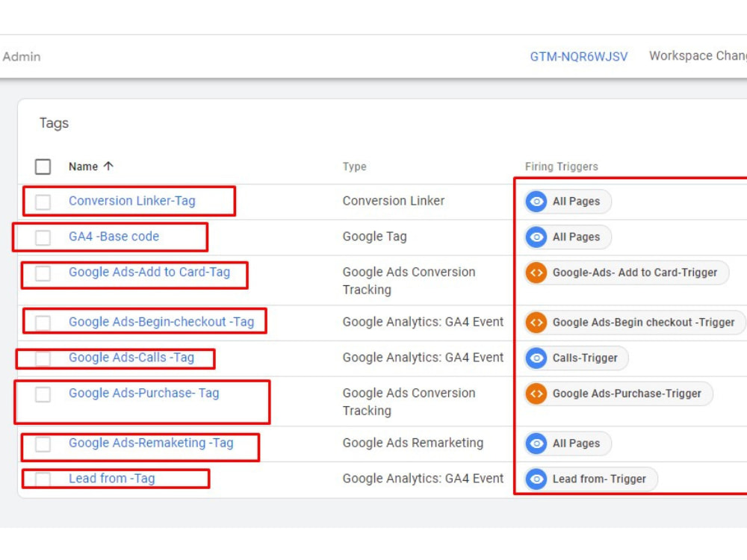
Task: Open All Pages trigger chip for Conversion Linker
Action: (568, 202)
